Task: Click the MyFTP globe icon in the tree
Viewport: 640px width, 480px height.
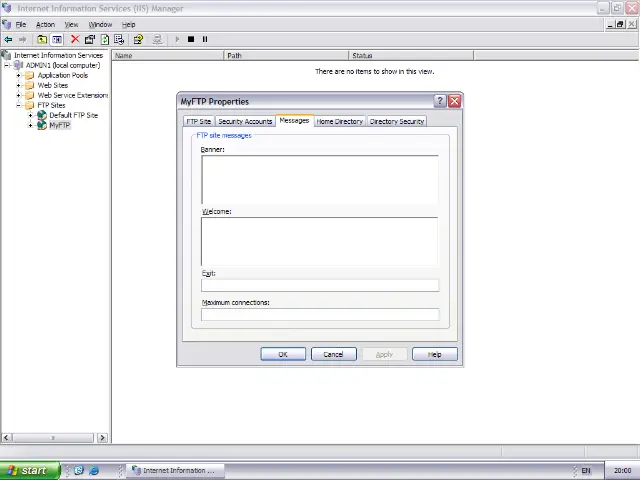Action: tap(42, 125)
